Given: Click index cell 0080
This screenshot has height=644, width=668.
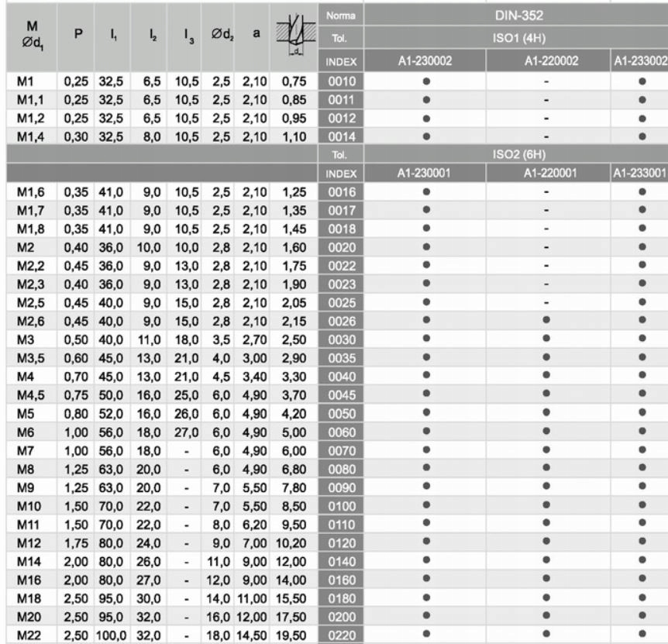Looking at the screenshot, I should (x=341, y=470).
